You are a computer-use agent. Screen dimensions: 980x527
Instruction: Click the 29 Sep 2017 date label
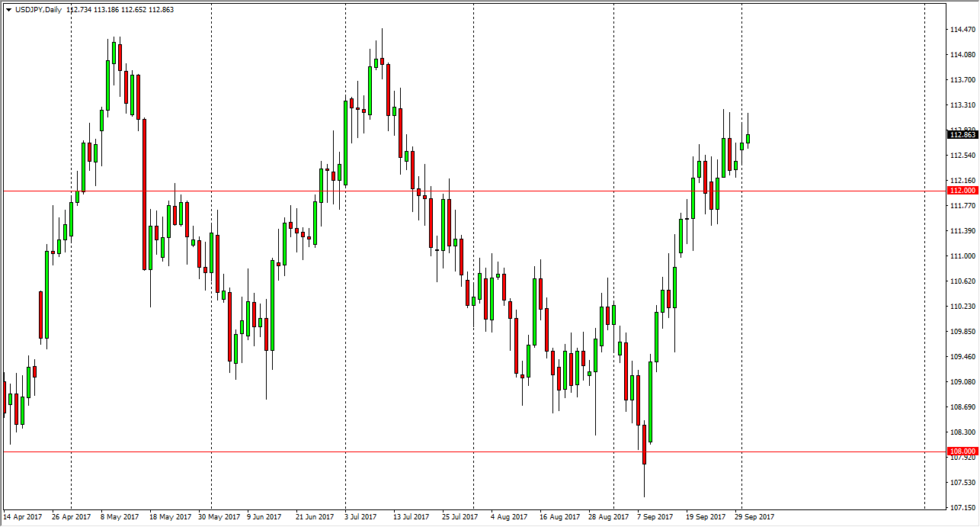(x=754, y=516)
